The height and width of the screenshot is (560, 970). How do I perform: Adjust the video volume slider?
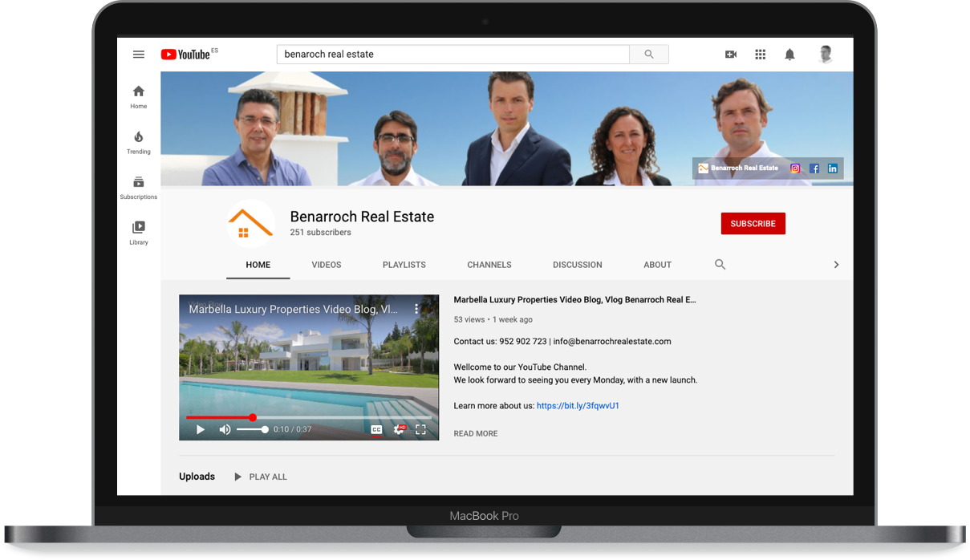point(252,430)
